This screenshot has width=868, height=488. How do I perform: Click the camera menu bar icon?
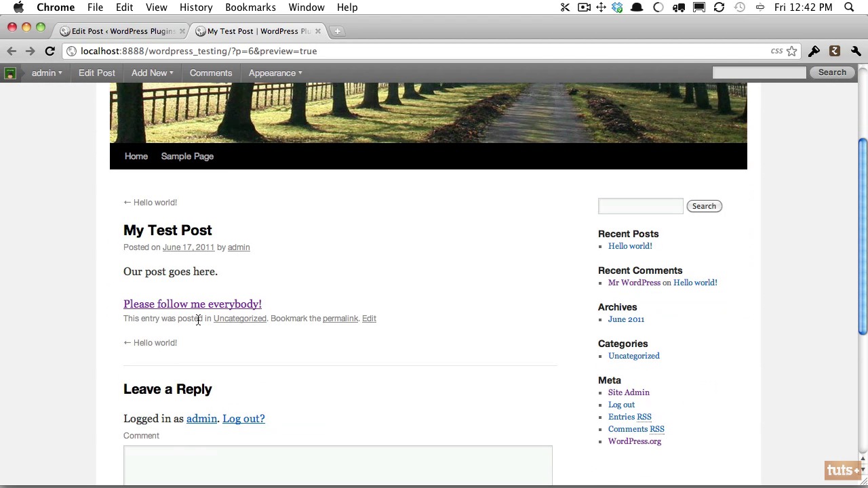[x=584, y=7]
